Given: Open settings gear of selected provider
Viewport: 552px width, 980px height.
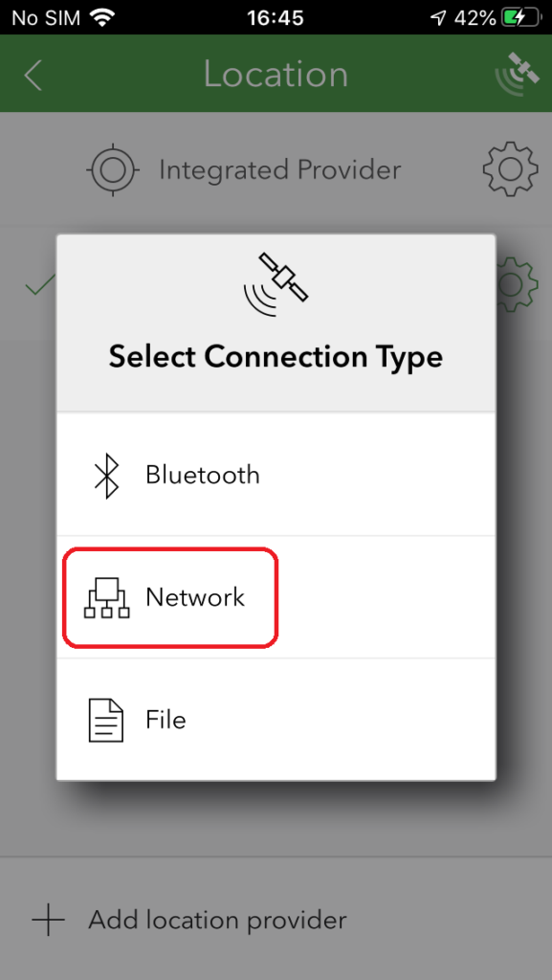Looking at the screenshot, I should (517, 284).
